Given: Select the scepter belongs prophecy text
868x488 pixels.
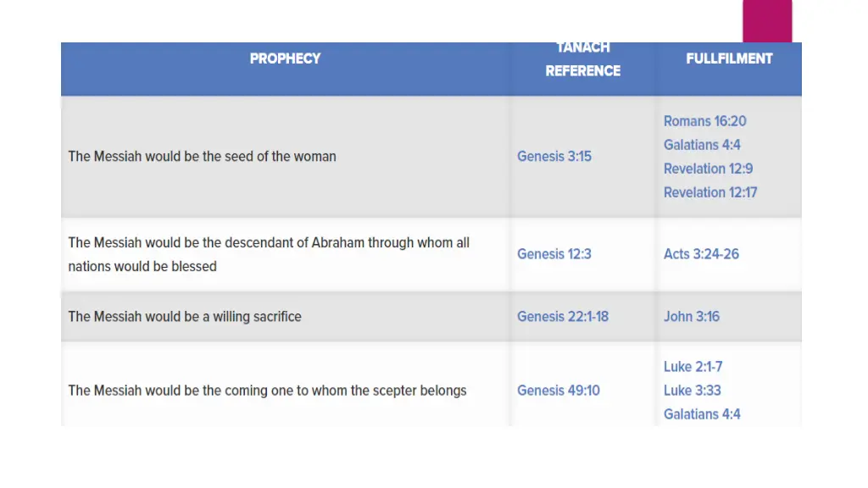Looking at the screenshot, I should point(267,391).
